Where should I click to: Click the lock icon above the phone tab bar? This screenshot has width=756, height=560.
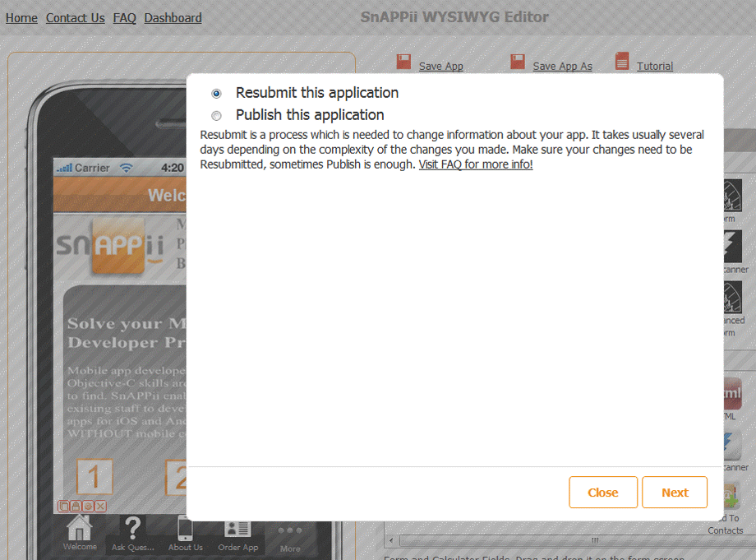click(76, 506)
